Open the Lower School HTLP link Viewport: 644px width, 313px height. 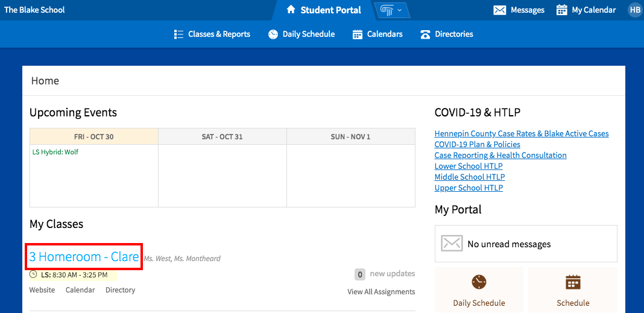click(469, 166)
